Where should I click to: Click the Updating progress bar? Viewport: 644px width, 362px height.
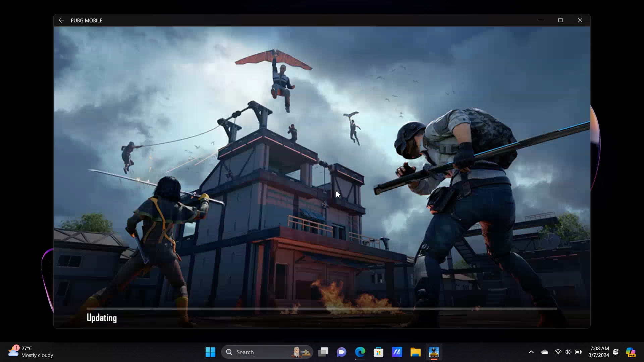(321, 308)
